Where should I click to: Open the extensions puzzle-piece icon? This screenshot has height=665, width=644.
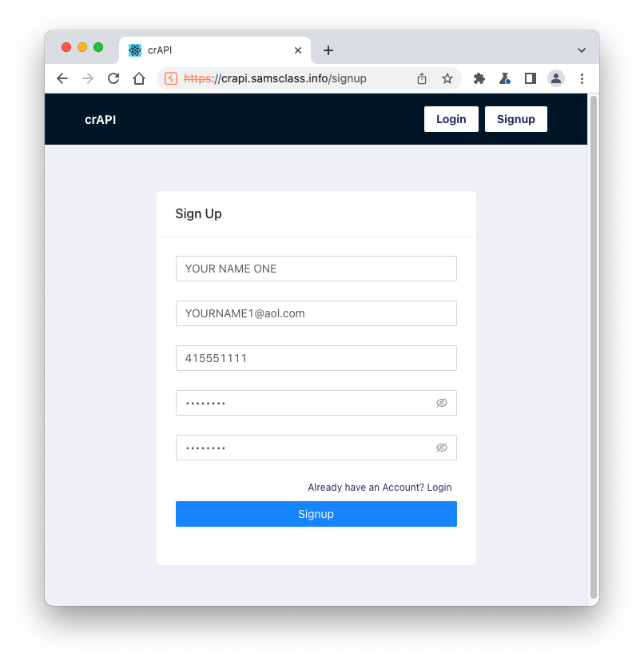pyautogui.click(x=479, y=78)
